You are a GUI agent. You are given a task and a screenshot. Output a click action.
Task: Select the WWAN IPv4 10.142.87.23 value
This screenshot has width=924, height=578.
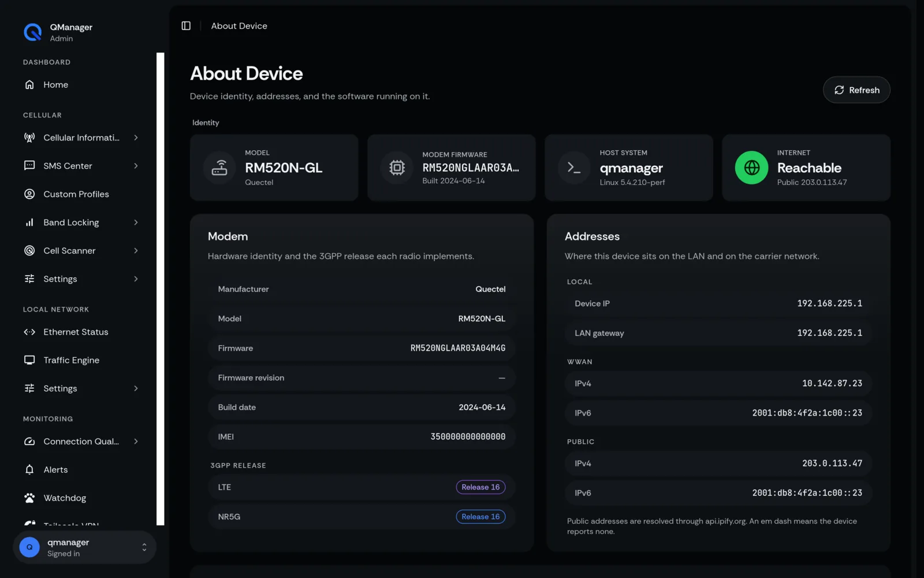tap(832, 384)
